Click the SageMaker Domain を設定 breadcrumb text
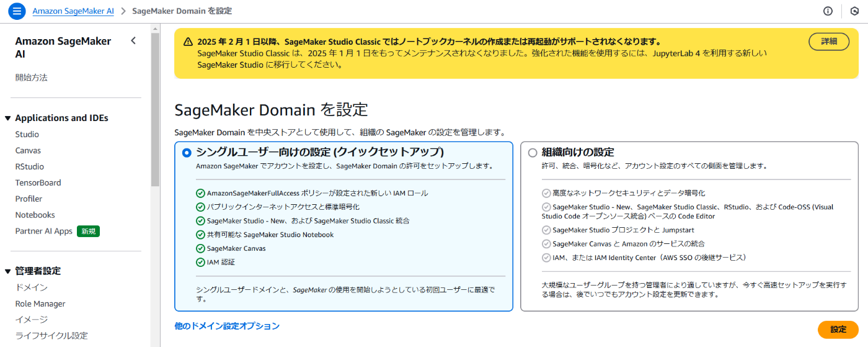The height and width of the screenshot is (347, 868). click(182, 11)
